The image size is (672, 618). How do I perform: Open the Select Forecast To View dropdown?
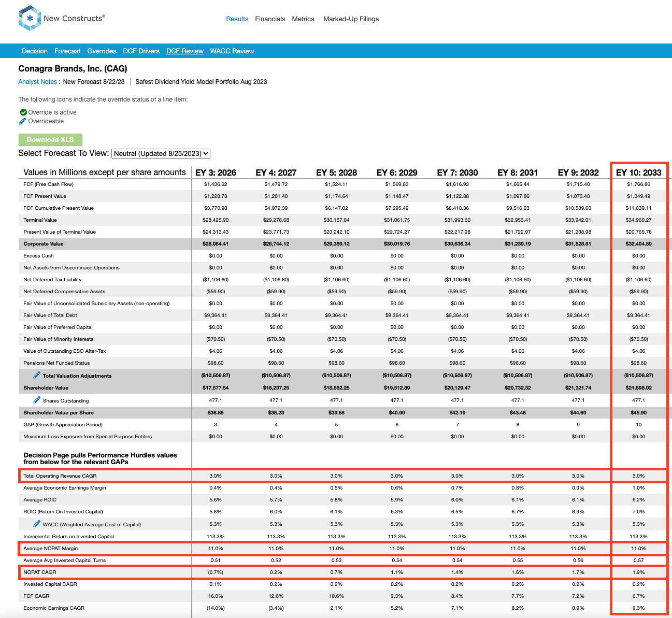click(x=161, y=153)
